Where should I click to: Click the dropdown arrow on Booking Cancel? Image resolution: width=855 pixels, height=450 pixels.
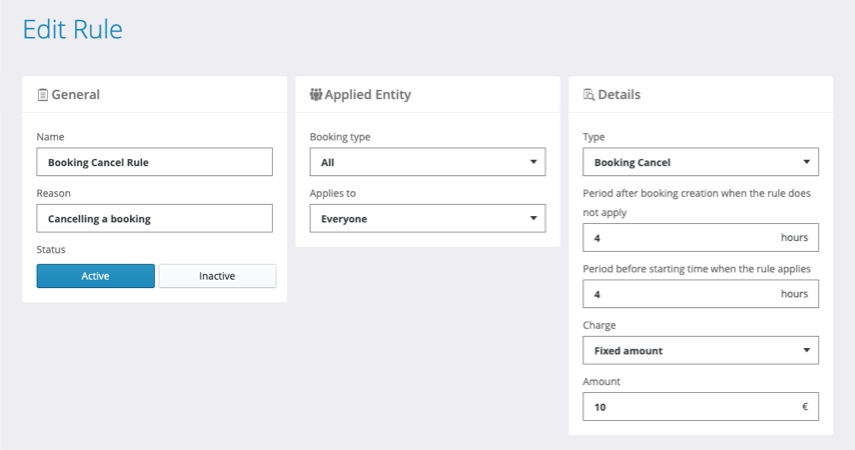806,162
